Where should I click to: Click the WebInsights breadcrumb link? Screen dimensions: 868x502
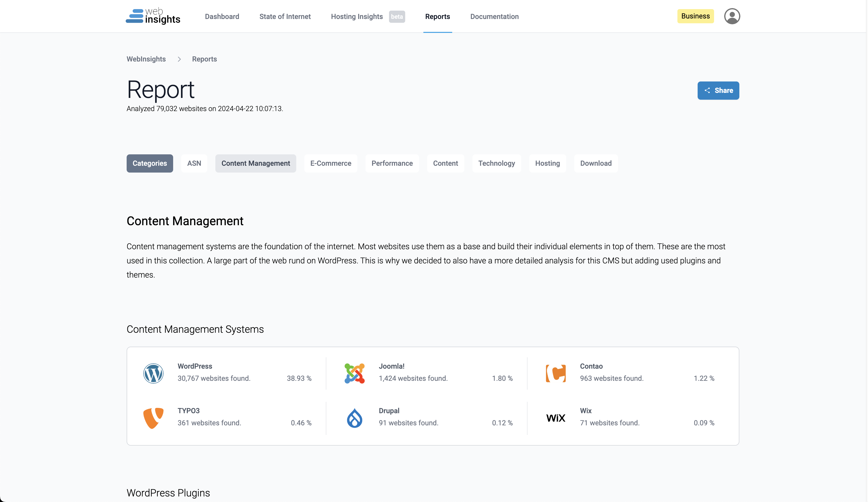(146, 59)
